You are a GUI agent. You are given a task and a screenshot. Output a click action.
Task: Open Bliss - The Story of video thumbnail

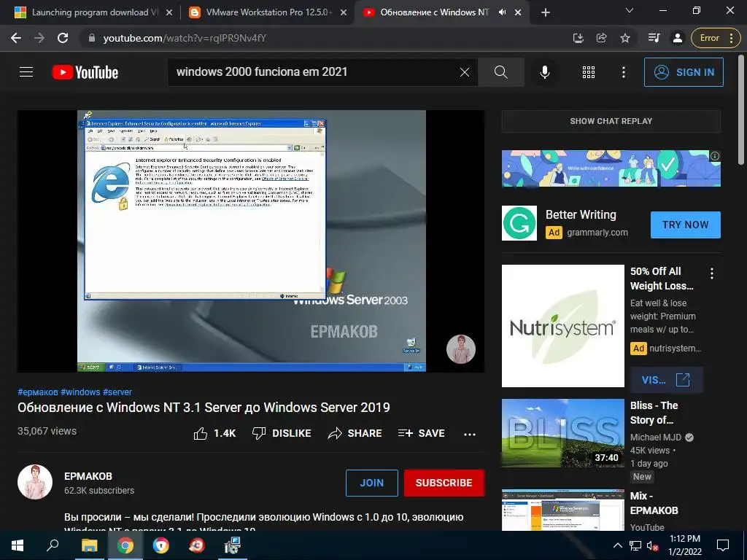click(563, 433)
